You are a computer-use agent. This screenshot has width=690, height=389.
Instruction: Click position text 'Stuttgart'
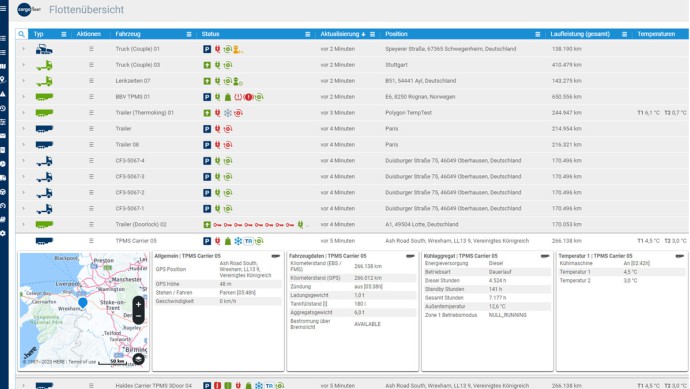tap(396, 65)
